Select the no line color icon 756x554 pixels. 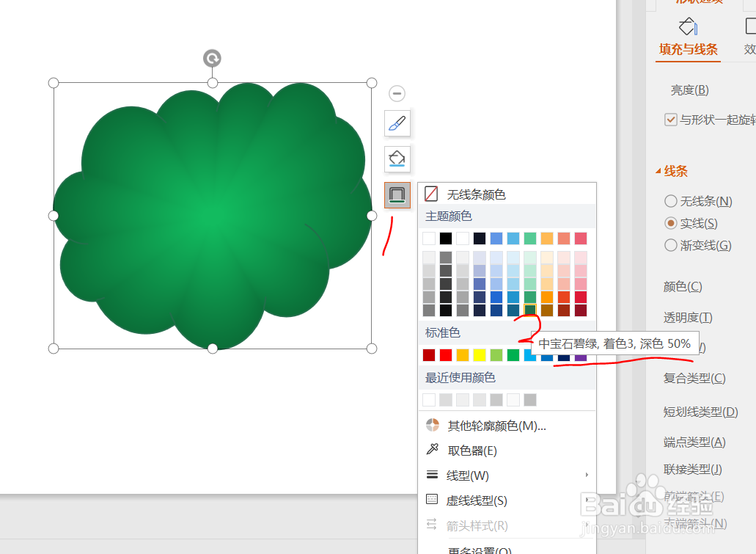click(431, 194)
